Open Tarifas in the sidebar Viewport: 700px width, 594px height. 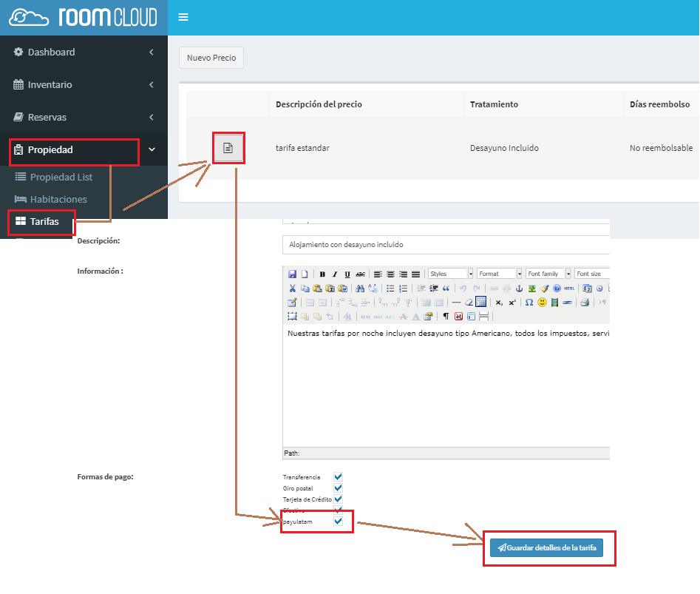coord(44,221)
